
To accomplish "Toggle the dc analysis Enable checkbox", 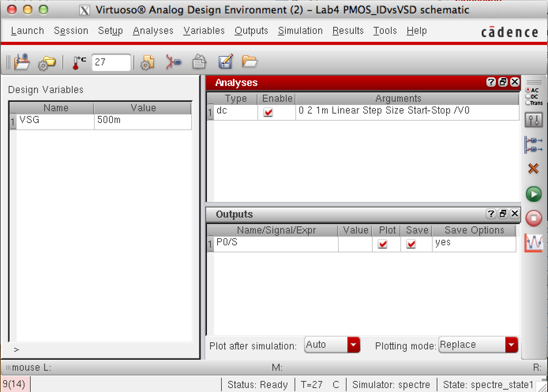I will (268, 112).
